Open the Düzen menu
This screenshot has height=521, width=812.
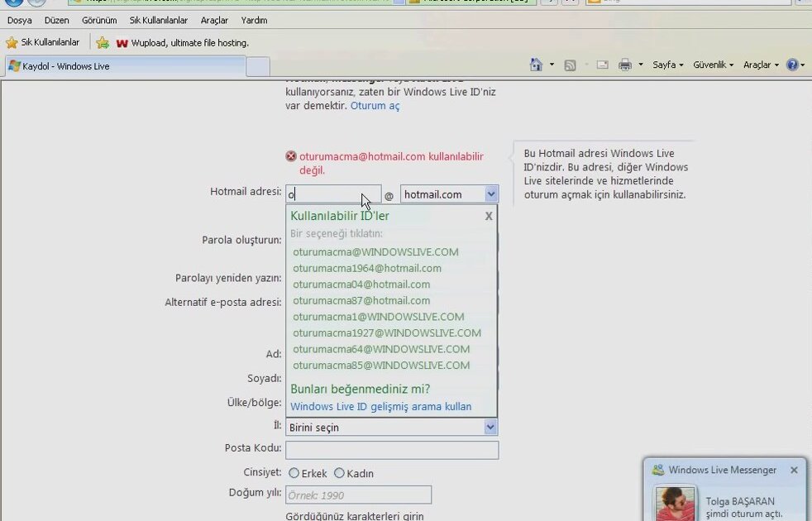(x=56, y=20)
